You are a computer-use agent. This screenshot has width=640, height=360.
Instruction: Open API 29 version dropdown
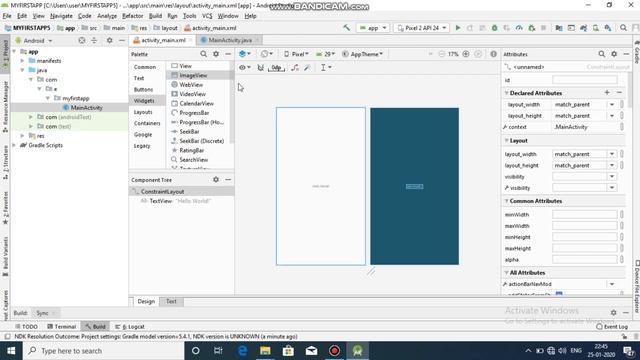coord(325,54)
